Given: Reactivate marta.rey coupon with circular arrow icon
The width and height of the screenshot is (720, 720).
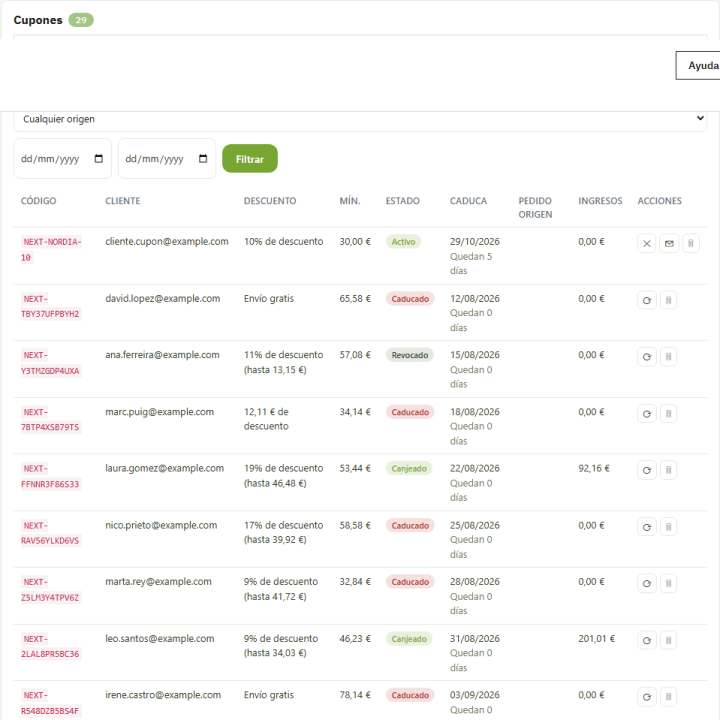Looking at the screenshot, I should click(647, 584).
